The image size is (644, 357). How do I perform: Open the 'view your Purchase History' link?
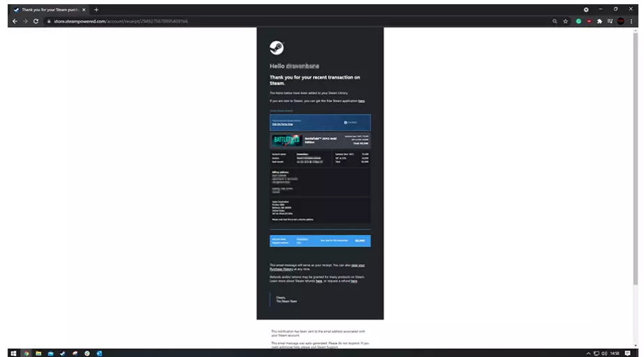tap(317, 267)
